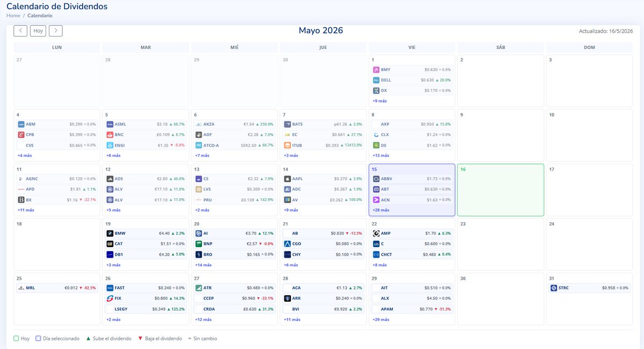Viewport: 644px width, 349px height.
Task: Expand +11 más on May 11
Action: (x=25, y=210)
